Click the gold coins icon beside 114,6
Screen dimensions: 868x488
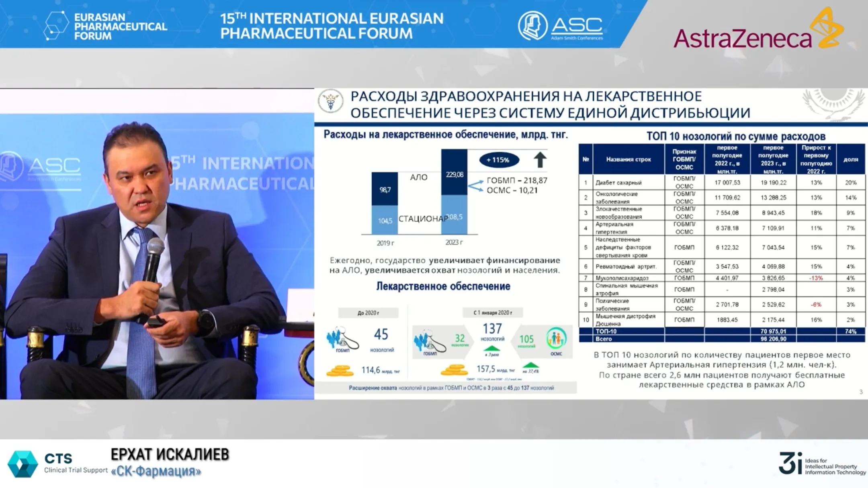point(340,370)
